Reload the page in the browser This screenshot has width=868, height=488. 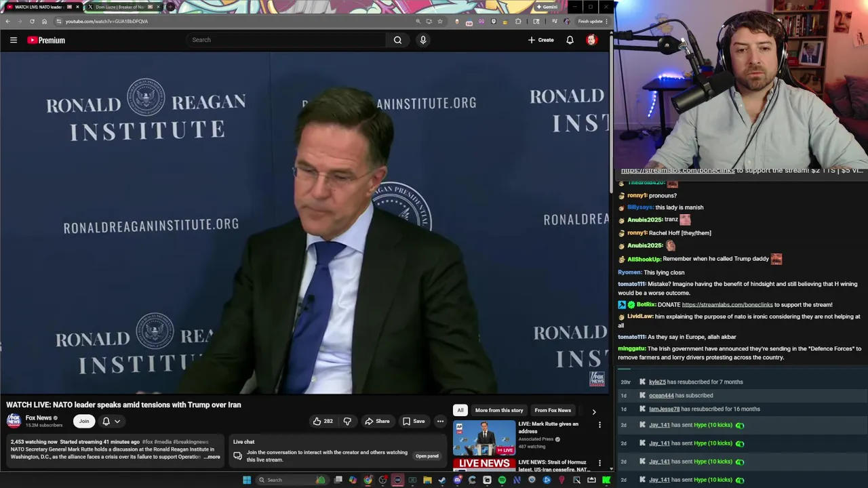32,21
